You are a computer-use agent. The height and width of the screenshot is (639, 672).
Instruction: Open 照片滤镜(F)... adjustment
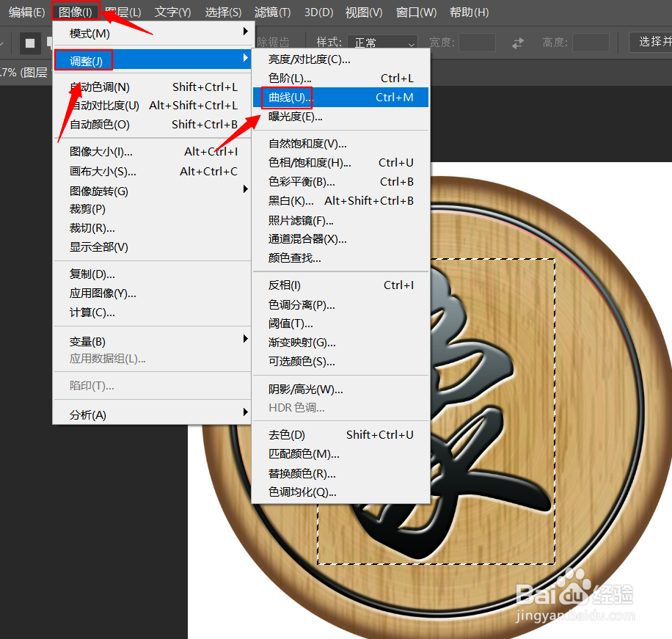tap(340, 220)
